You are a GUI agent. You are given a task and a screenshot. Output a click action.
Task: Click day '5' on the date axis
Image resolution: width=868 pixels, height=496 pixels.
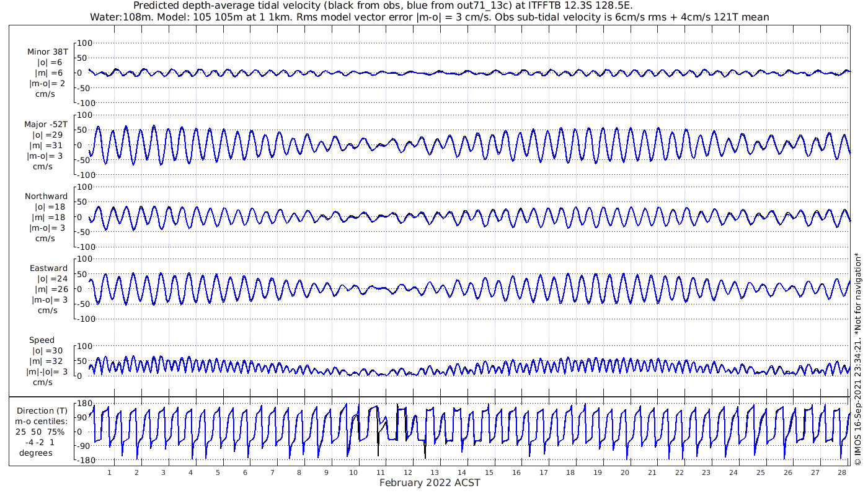coord(218,472)
